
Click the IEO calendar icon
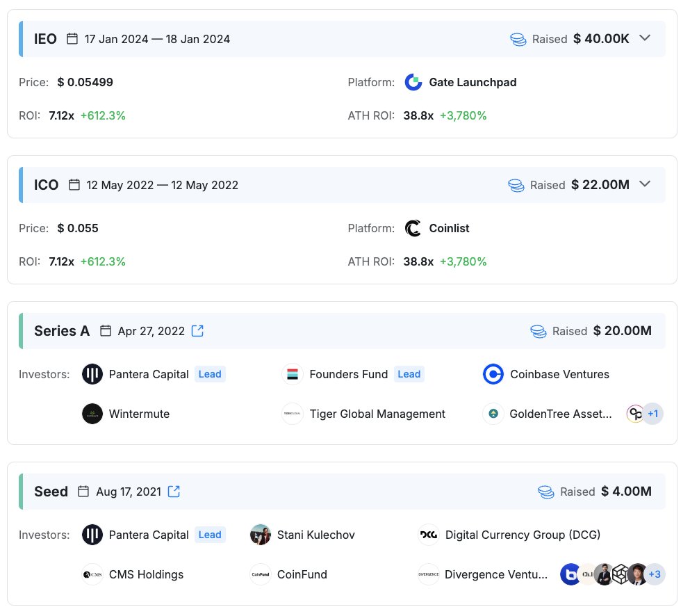click(72, 39)
